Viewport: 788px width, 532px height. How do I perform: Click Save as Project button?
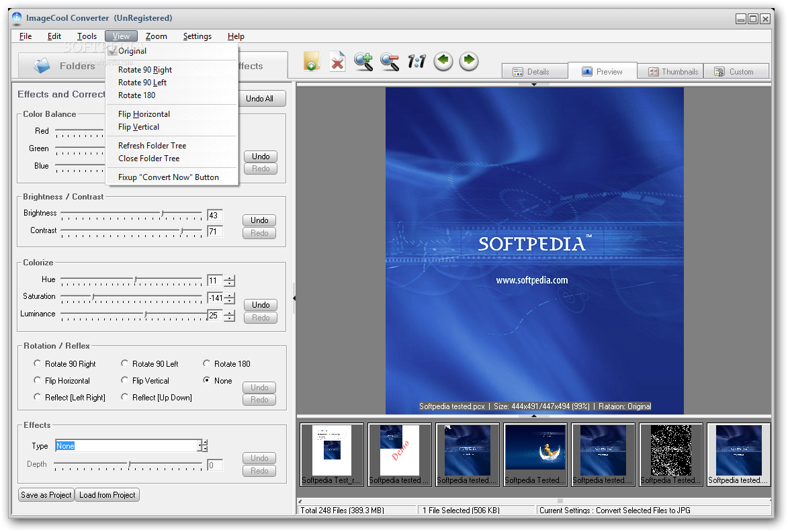[x=46, y=495]
